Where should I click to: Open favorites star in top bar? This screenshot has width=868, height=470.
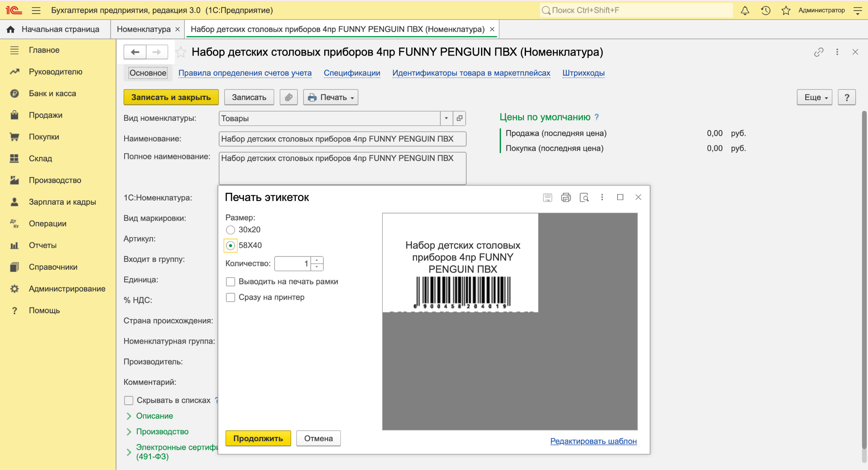[x=786, y=10]
